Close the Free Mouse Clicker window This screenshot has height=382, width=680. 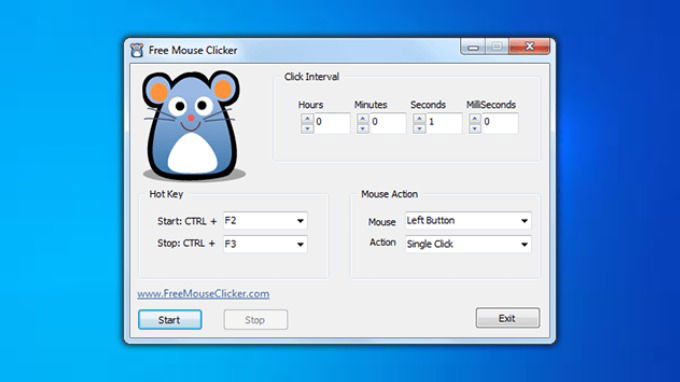click(529, 46)
